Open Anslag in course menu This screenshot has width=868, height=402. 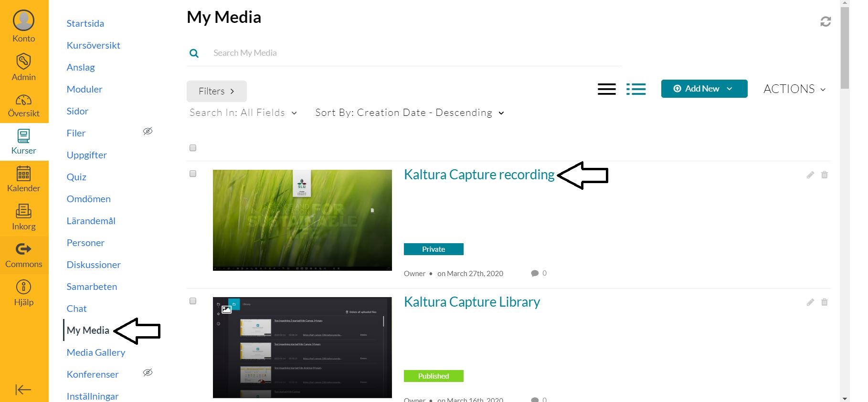(x=81, y=67)
